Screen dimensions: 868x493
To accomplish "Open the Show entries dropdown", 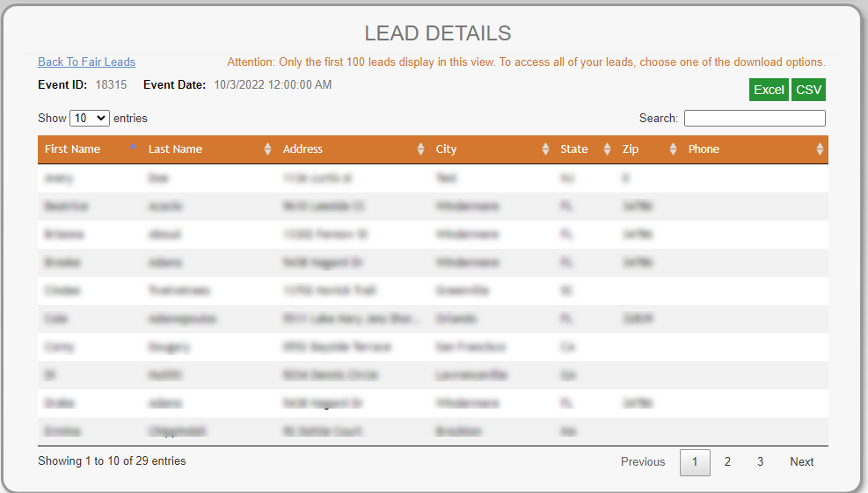I will pyautogui.click(x=90, y=118).
